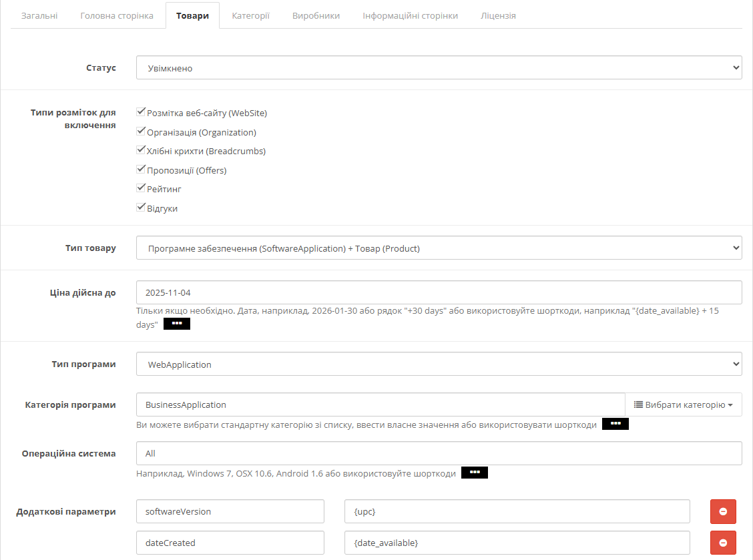Click the Ціна дійсна до date field
This screenshot has width=753, height=560.
[x=439, y=292]
